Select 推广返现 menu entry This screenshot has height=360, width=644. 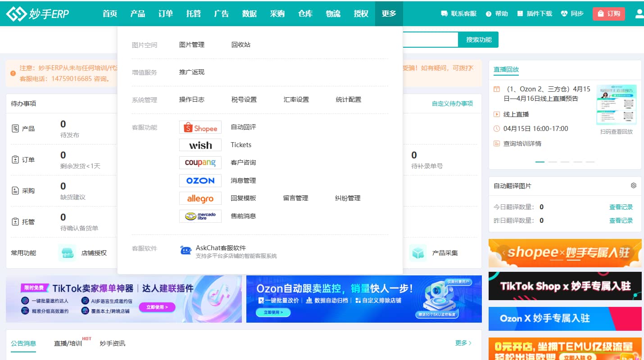192,72
